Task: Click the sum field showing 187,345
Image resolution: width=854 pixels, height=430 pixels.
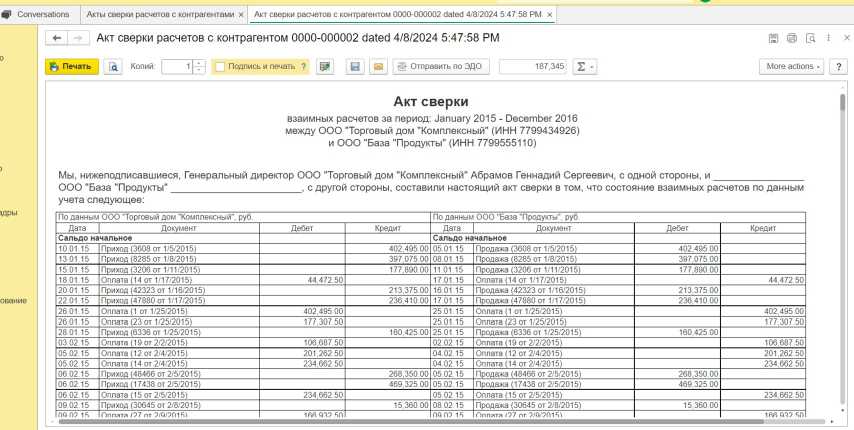Action: pyautogui.click(x=533, y=66)
